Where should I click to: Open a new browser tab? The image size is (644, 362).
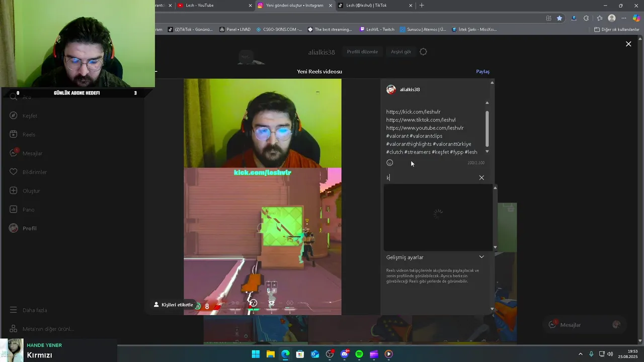pyautogui.click(x=422, y=6)
